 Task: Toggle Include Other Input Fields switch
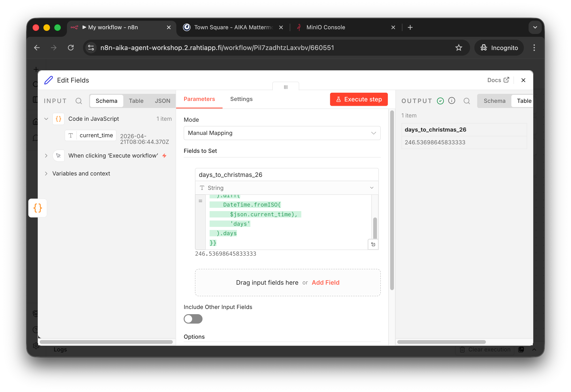tap(193, 319)
